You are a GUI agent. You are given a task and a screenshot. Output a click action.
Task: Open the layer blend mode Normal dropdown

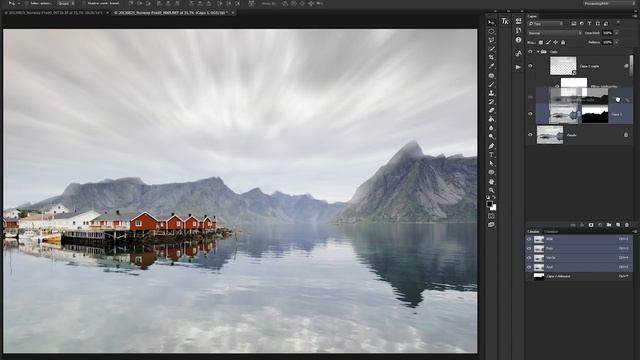[x=554, y=33]
